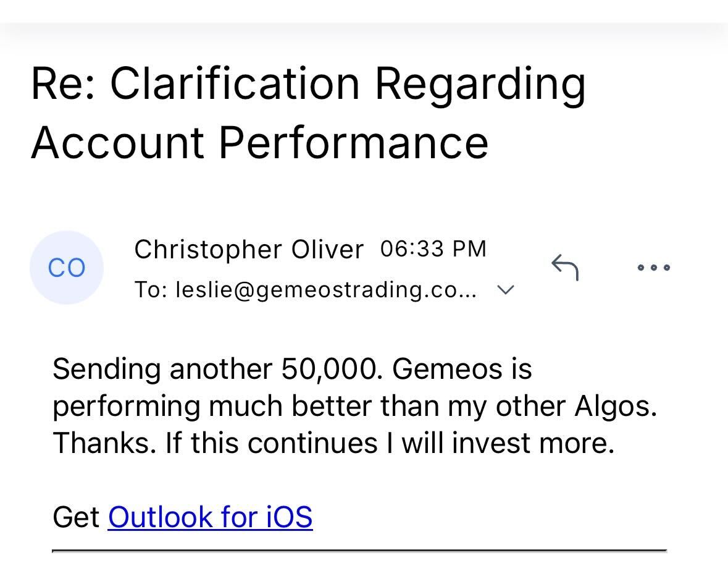Image resolution: width=728 pixels, height=563 pixels.
Task: Click the word "Get" before the link
Action: coord(76,517)
